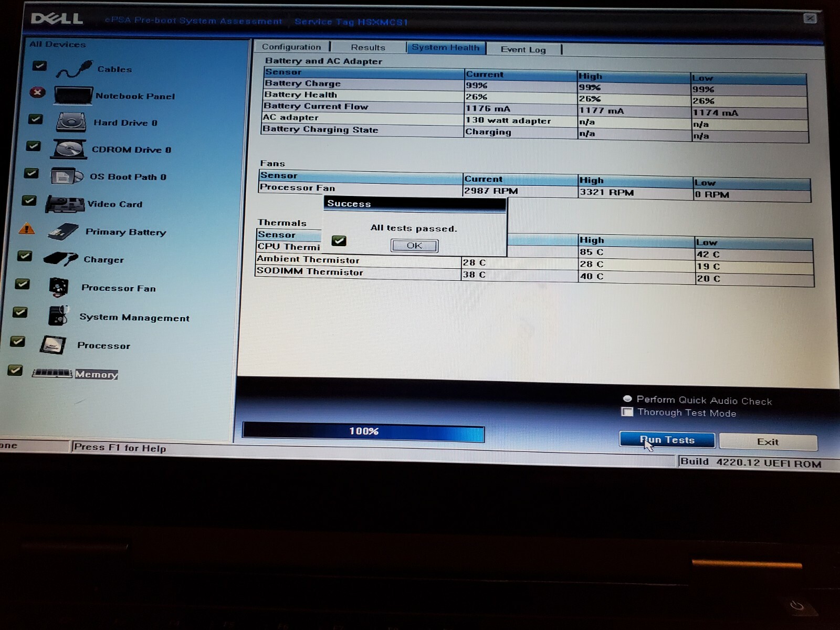The image size is (840, 630).
Task: Toggle the check status beside CDROM Drive 0
Action: (x=34, y=146)
